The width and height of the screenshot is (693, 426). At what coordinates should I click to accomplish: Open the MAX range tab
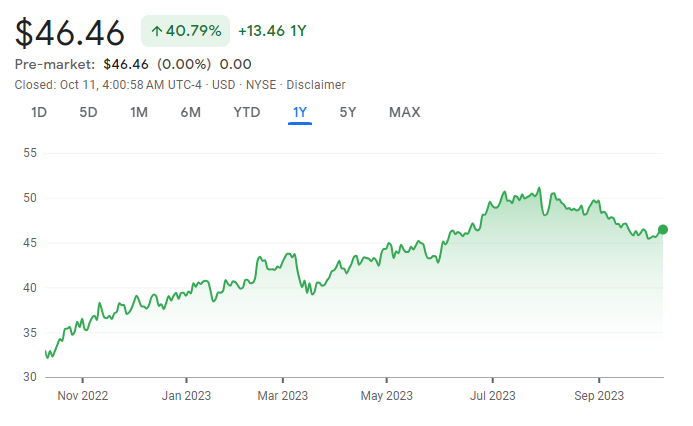(404, 112)
